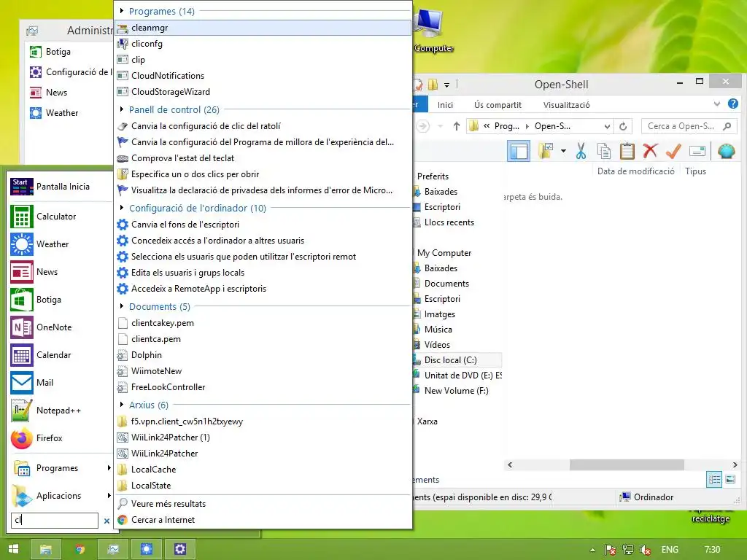Open Mail app in start menu

pyautogui.click(x=61, y=383)
